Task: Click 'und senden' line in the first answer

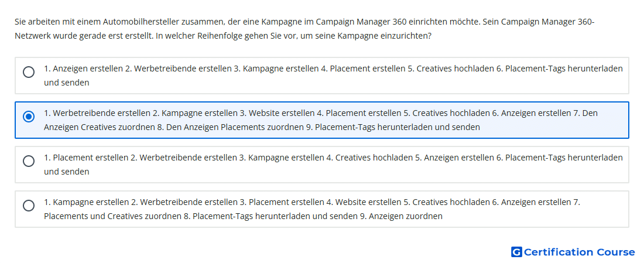Action: click(67, 83)
